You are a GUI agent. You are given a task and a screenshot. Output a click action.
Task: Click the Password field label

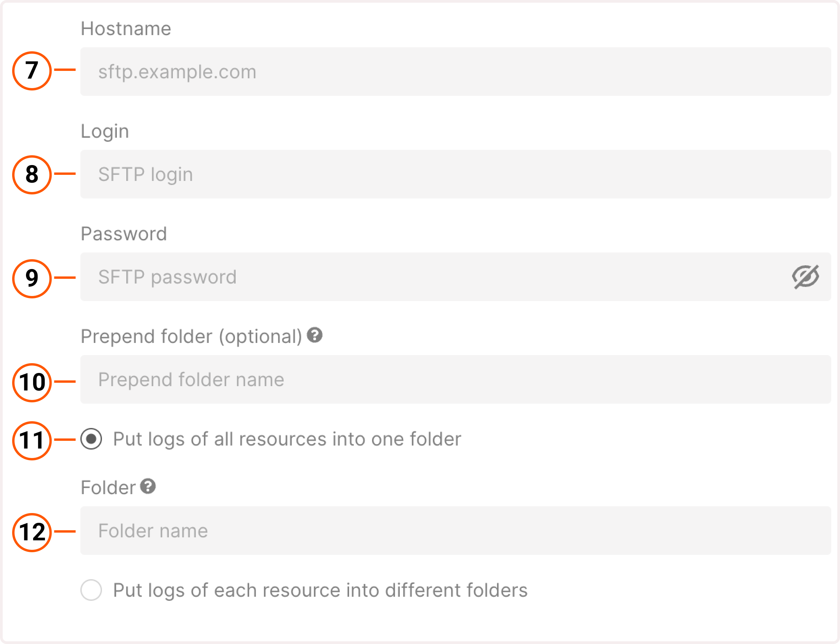pos(124,234)
